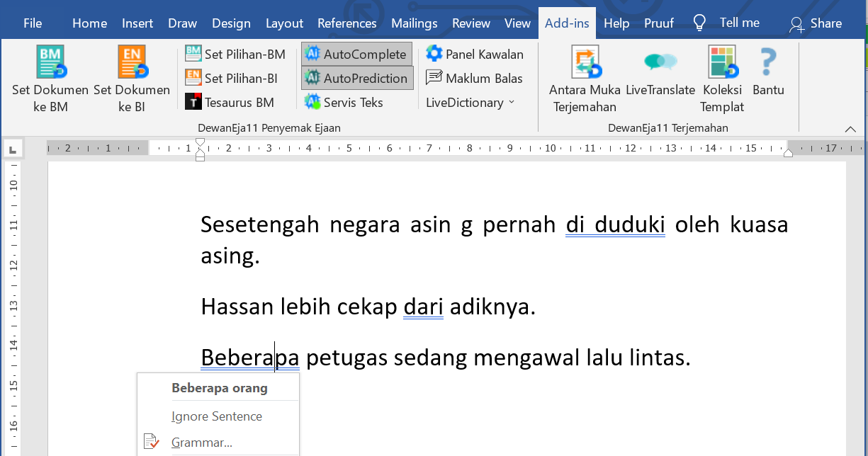
Task: Click Servis Teks in the ribbon
Action: pos(344,103)
